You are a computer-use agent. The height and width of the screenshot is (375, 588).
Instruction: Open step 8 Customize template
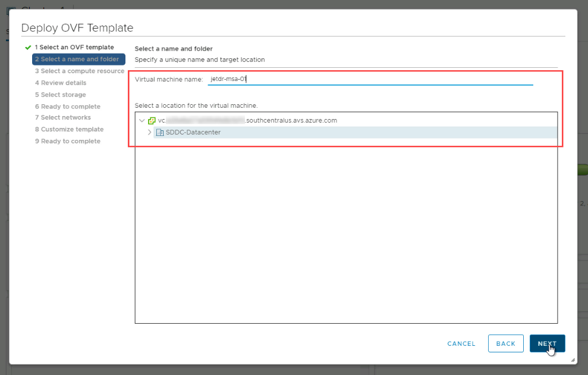click(x=69, y=129)
